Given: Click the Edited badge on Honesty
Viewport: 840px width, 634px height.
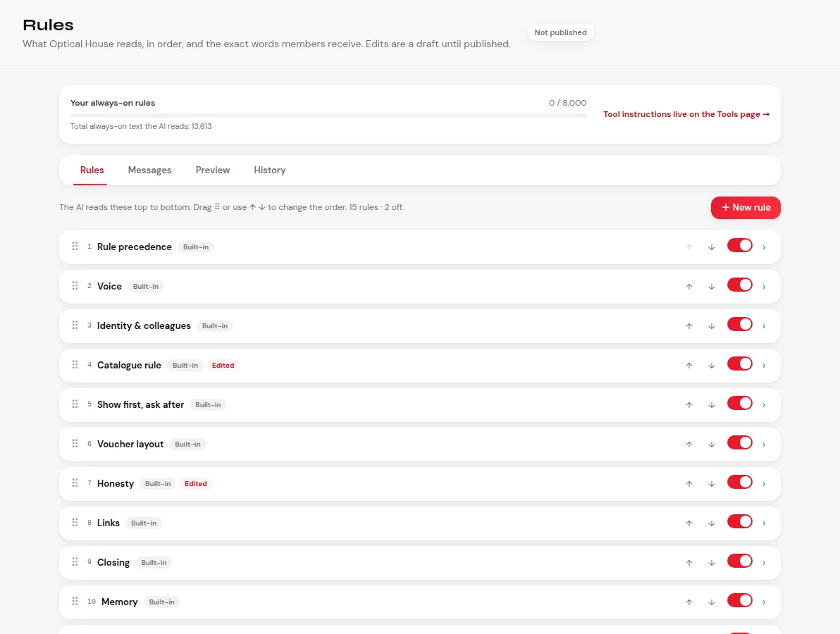Looking at the screenshot, I should click(195, 483).
